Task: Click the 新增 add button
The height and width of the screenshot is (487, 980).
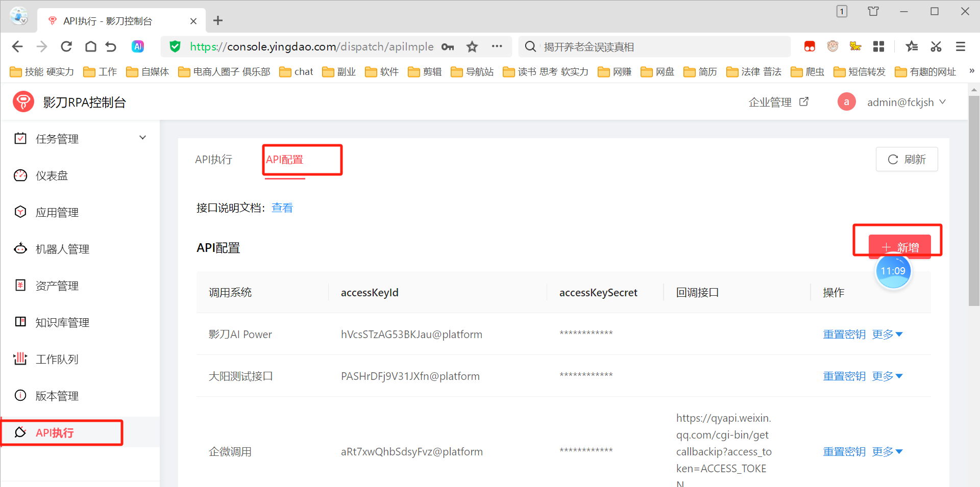Action: pyautogui.click(x=900, y=247)
